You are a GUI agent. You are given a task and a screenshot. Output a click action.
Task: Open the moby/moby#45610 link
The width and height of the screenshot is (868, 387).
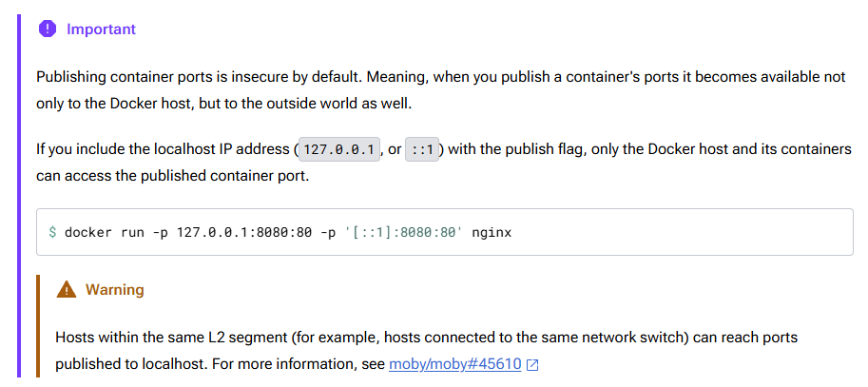(454, 364)
